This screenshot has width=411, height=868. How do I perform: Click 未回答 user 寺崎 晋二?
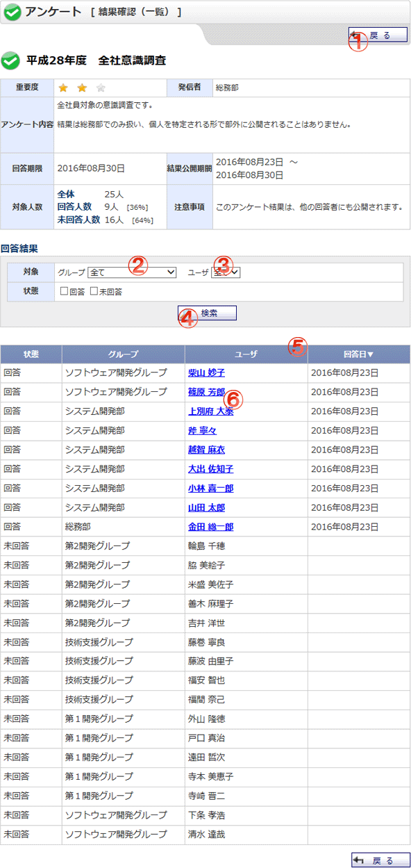point(206,796)
